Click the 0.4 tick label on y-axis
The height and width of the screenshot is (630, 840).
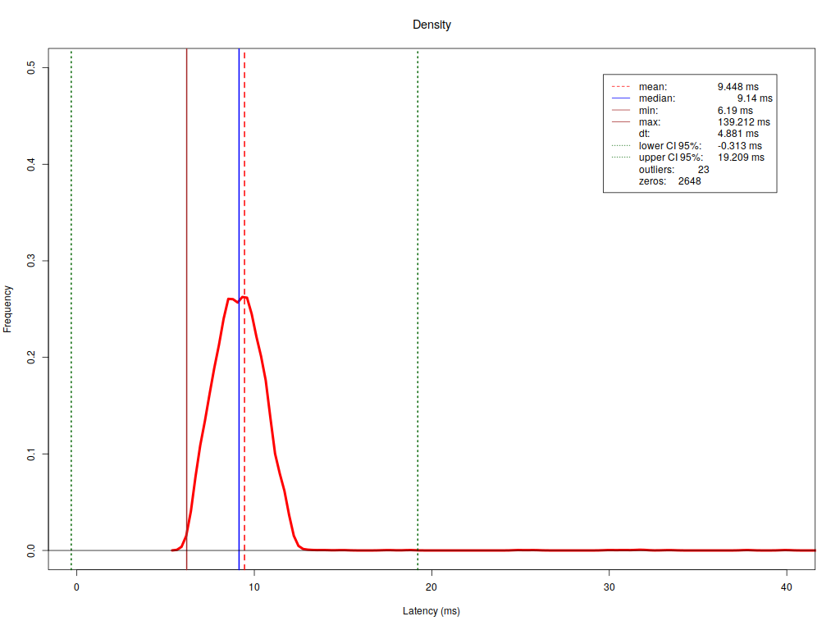coord(31,164)
